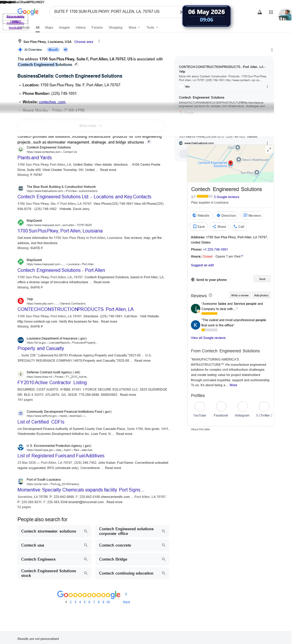This screenshot has width=295, height=644.
Task: Expand AI Overview with Show more
Action: [x=91, y=126]
